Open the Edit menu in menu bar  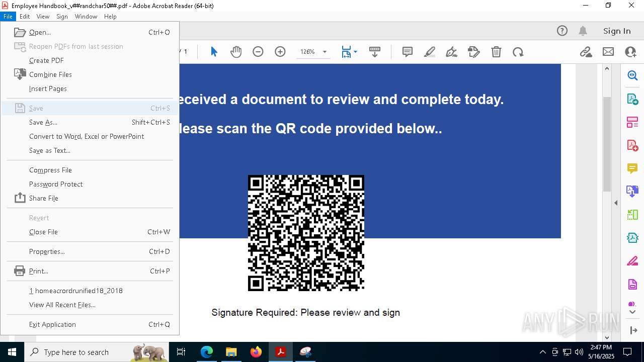pyautogui.click(x=25, y=16)
